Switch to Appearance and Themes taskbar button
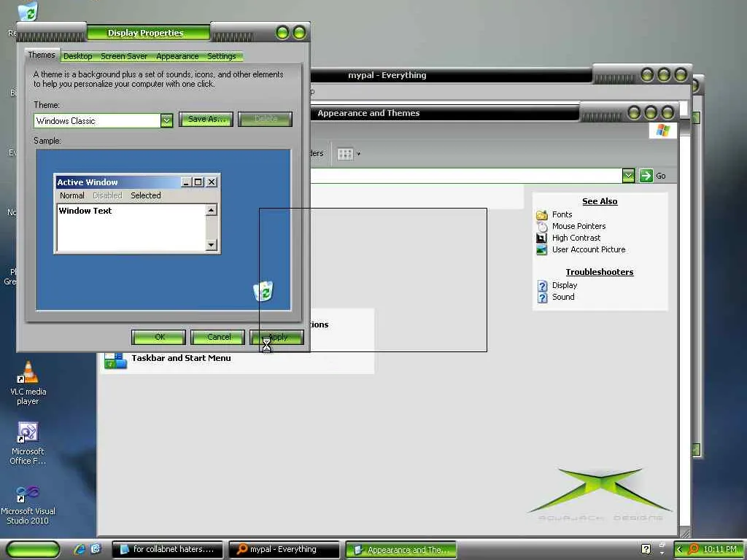Viewport: 747px width, 560px height. tap(400, 550)
